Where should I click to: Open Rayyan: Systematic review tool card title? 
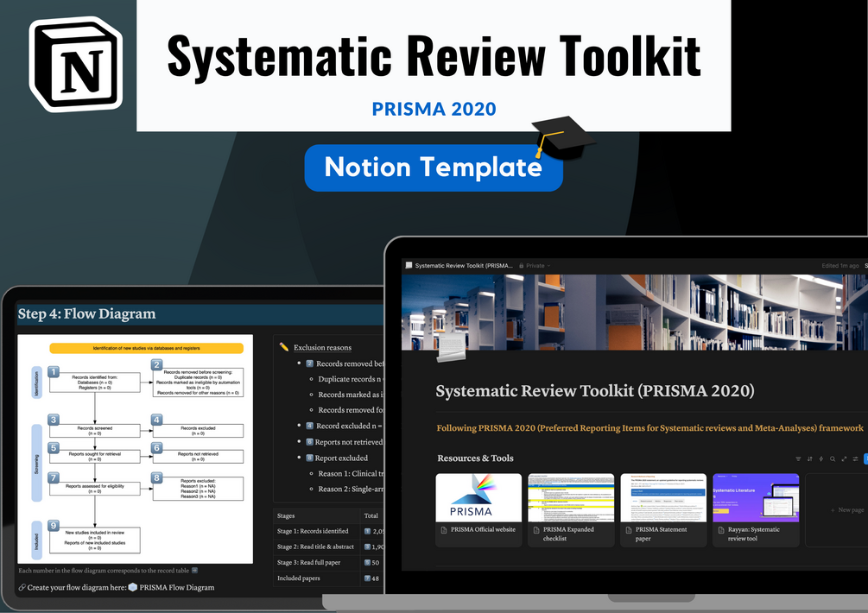(x=753, y=534)
